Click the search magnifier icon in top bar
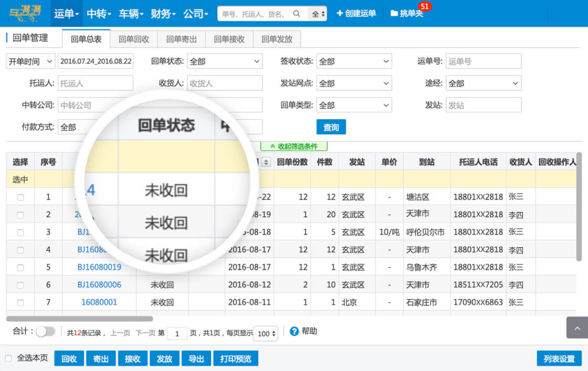This screenshot has height=371, width=588. coord(296,14)
